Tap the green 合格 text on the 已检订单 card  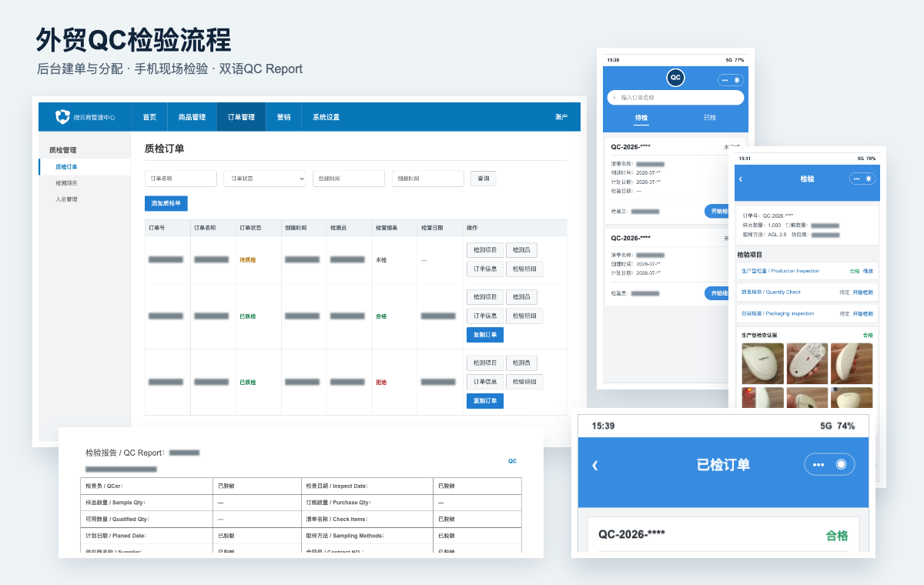click(x=837, y=535)
